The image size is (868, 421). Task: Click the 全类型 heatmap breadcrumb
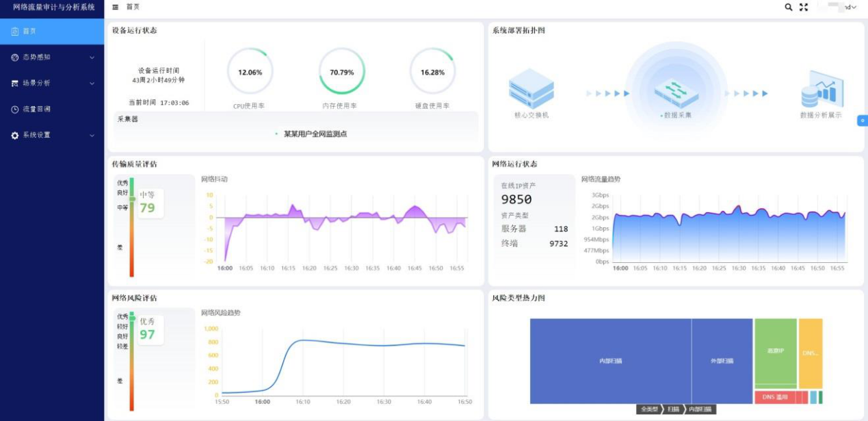pos(648,409)
